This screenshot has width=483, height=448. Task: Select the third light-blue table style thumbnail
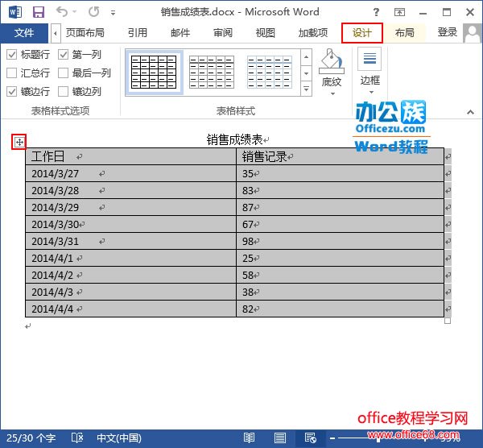point(270,73)
